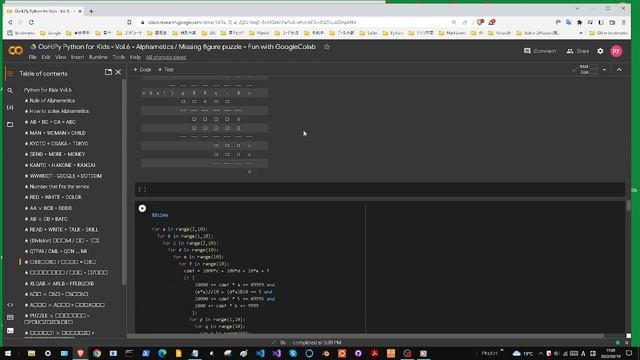Toggle the Table of contents sidebar icon

[10, 74]
